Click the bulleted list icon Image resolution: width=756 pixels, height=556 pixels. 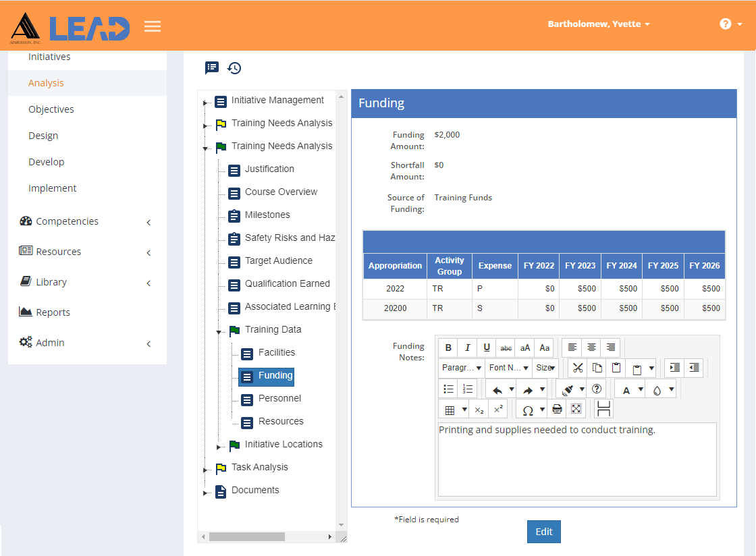point(448,389)
